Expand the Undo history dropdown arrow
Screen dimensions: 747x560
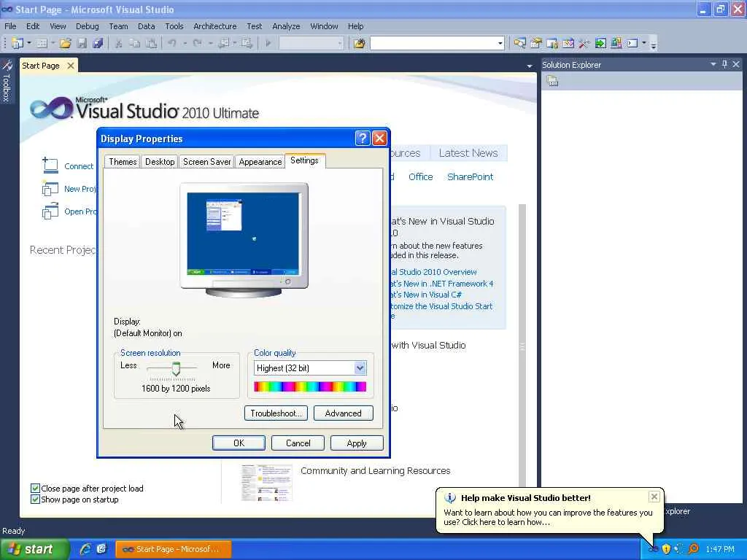185,43
